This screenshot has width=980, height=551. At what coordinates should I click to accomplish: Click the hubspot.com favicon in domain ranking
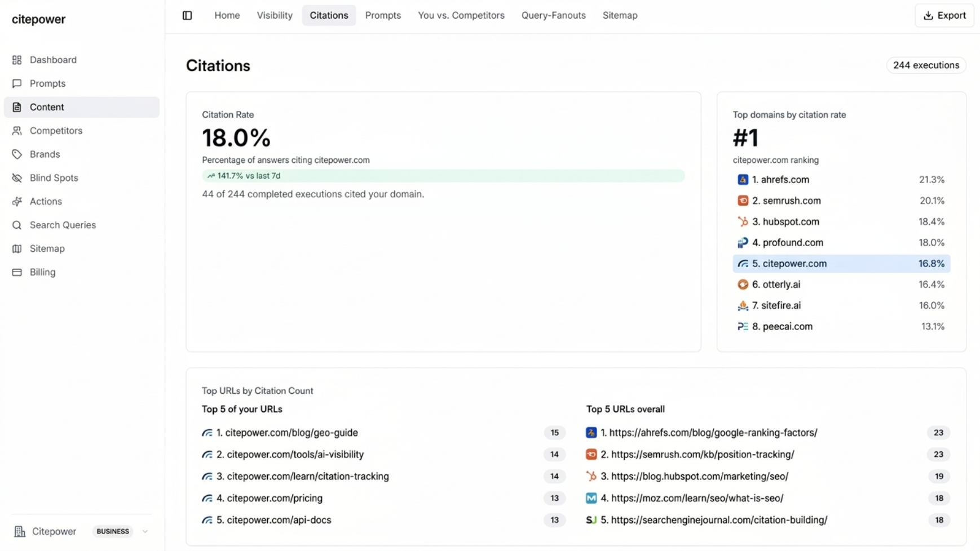pyautogui.click(x=743, y=221)
